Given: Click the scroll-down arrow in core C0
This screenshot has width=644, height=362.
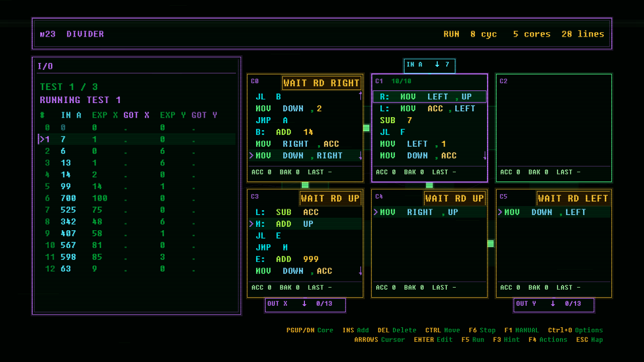Looking at the screenshot, I should click(360, 155).
